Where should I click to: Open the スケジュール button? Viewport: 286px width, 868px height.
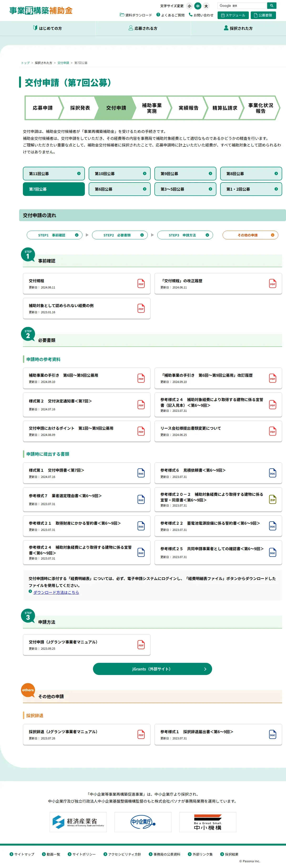[233, 15]
